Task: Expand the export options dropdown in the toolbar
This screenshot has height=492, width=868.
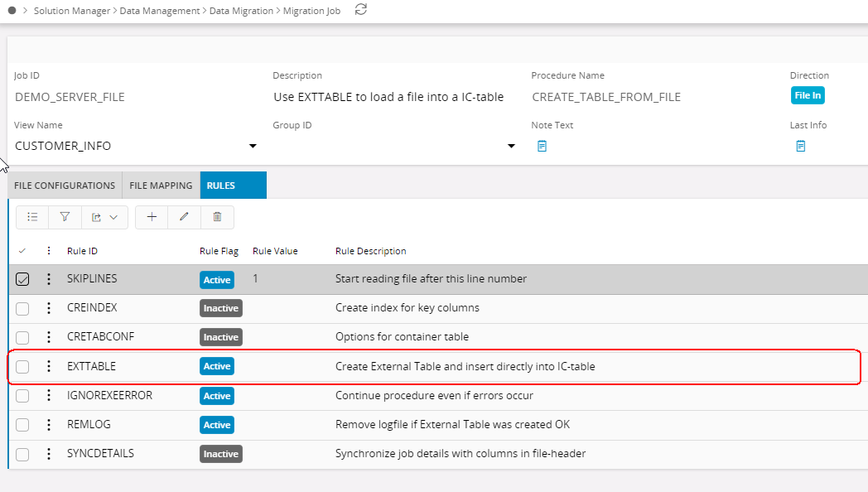Action: 104,217
